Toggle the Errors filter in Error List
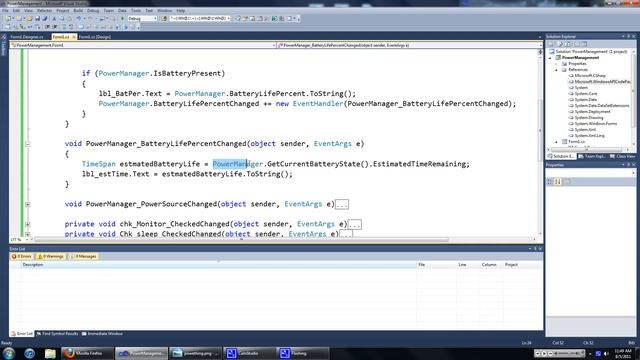Image resolution: width=640 pixels, height=360 pixels. [22, 256]
